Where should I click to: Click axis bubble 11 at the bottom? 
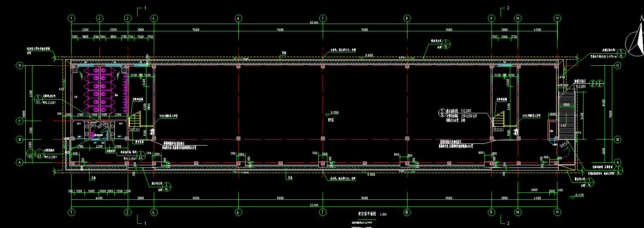(557, 212)
